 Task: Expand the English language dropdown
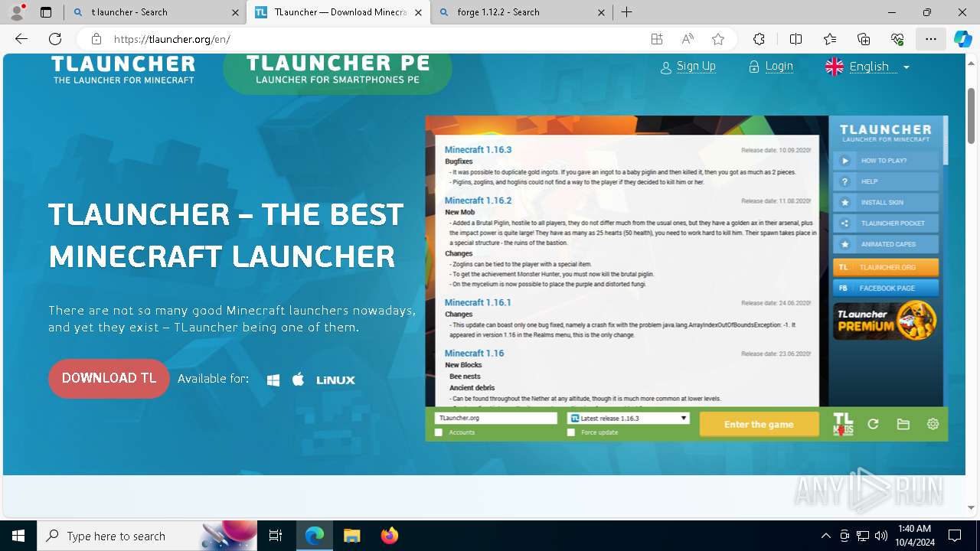point(867,67)
